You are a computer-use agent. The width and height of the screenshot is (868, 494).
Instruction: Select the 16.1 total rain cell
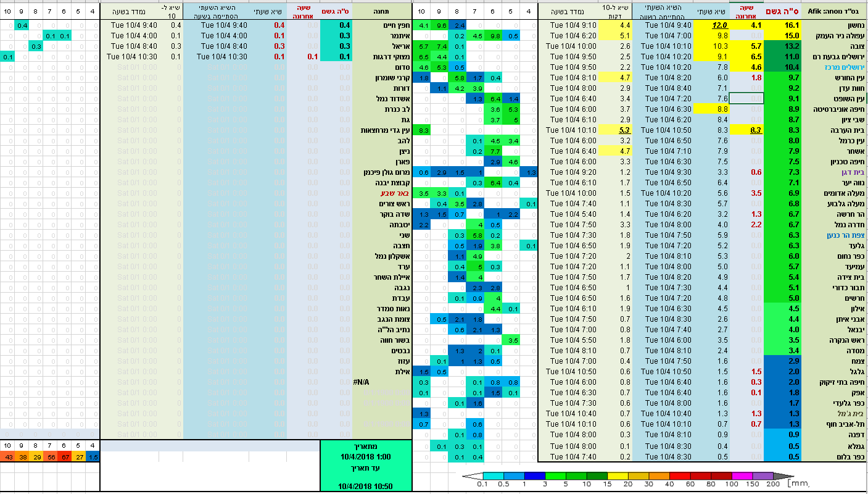pyautogui.click(x=782, y=25)
